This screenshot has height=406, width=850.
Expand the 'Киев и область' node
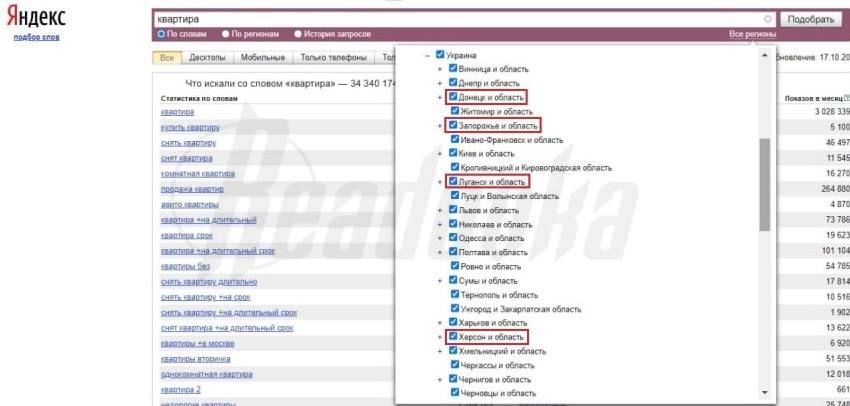(x=441, y=153)
